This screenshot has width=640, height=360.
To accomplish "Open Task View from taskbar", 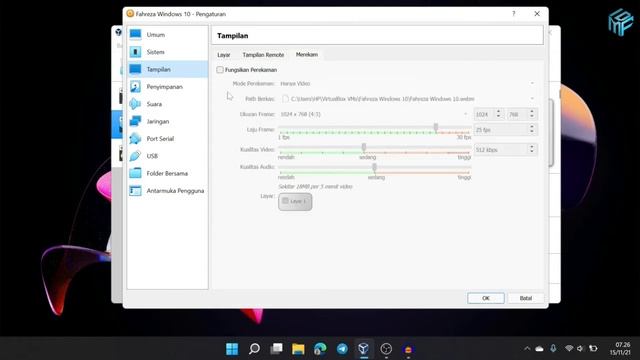I will click(x=276, y=349).
